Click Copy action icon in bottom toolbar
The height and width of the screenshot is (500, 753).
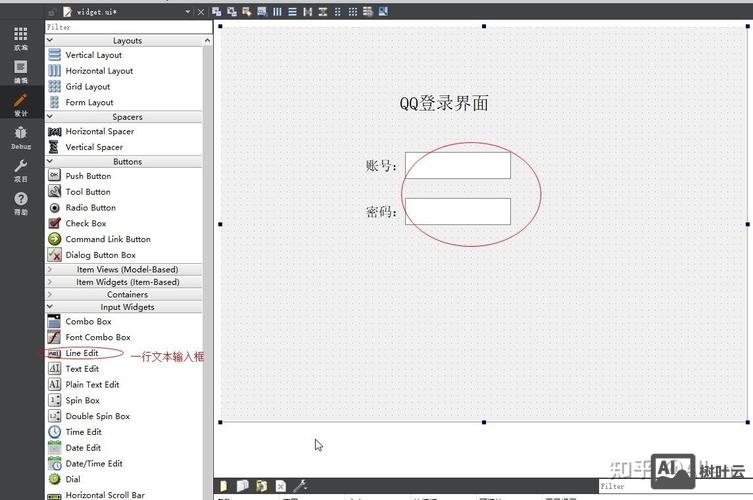click(243, 486)
